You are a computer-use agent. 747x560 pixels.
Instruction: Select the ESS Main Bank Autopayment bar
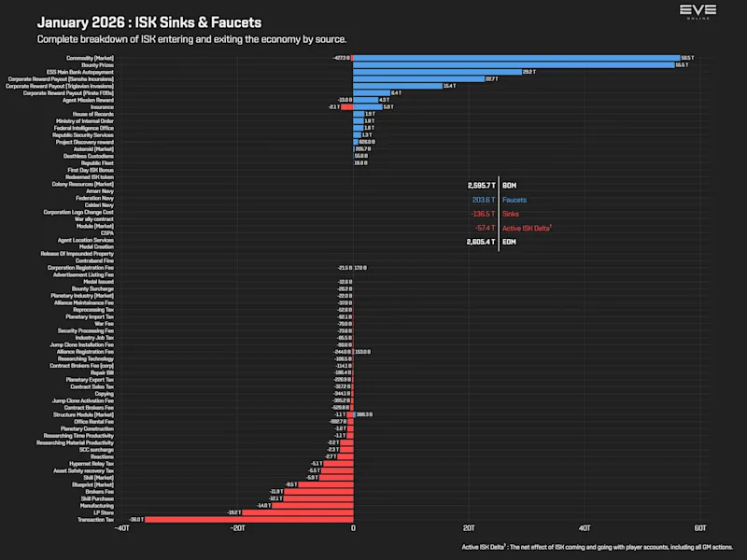pyautogui.click(x=437, y=72)
